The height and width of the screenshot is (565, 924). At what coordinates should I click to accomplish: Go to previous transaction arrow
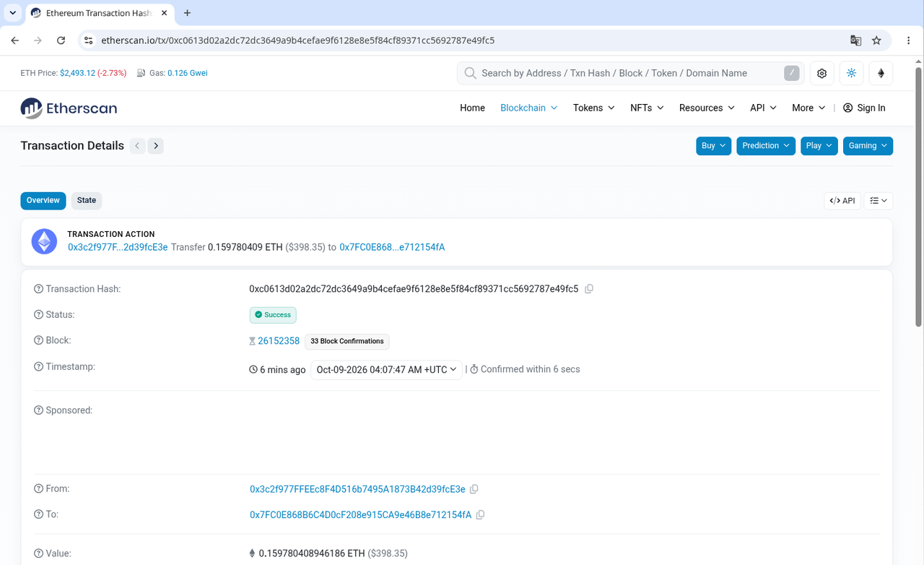click(x=137, y=146)
